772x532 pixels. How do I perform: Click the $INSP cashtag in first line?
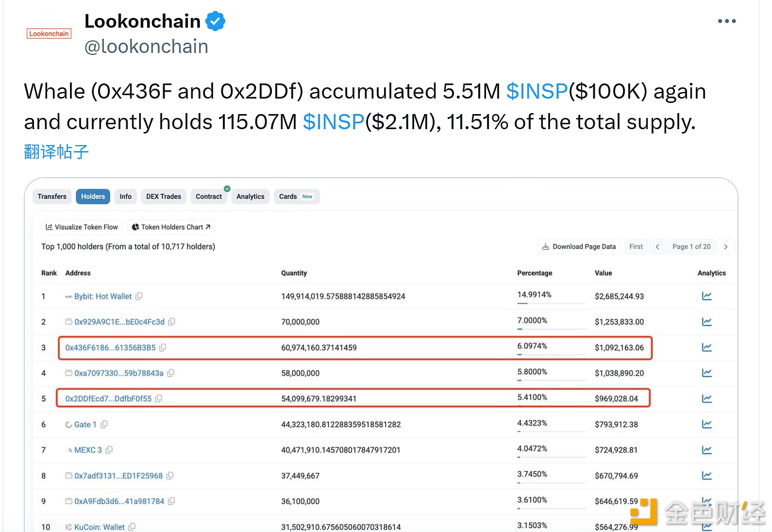[x=537, y=91]
